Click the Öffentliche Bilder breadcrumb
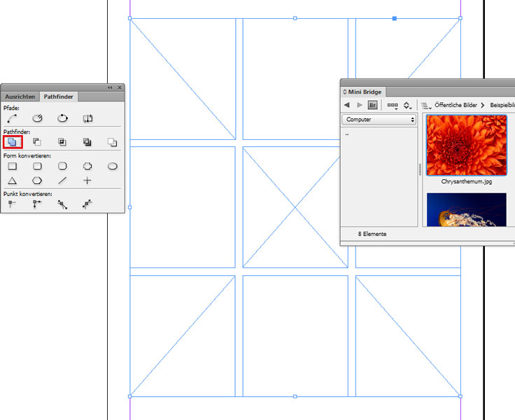 coord(456,105)
